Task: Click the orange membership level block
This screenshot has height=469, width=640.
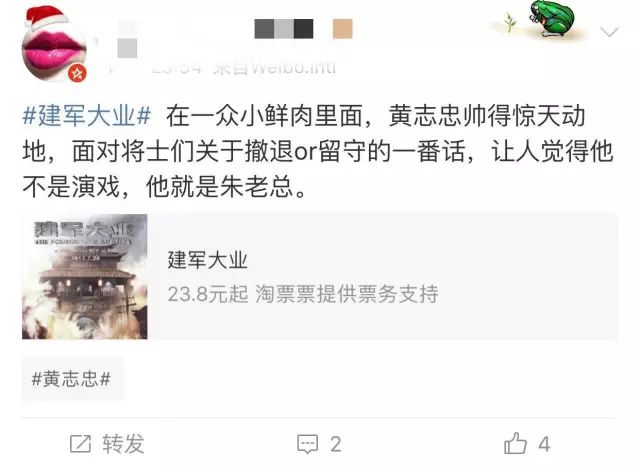Action: click(x=342, y=29)
